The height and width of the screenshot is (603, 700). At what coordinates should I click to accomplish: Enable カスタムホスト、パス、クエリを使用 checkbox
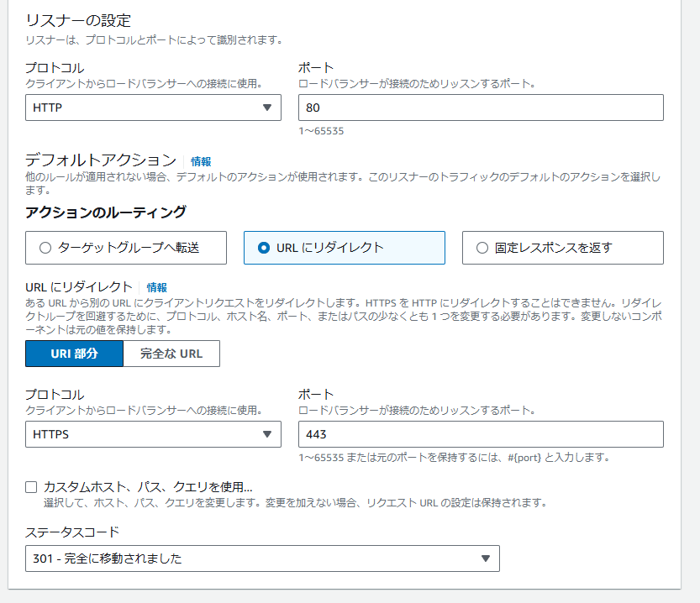31,487
